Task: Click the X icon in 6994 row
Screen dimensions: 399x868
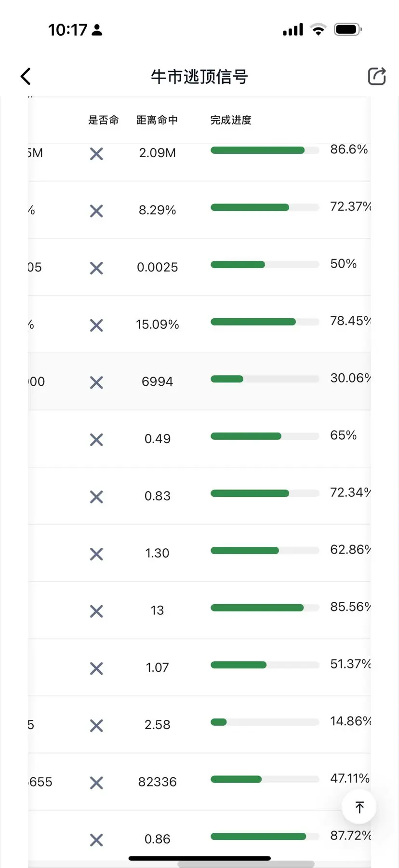Action: tap(96, 382)
